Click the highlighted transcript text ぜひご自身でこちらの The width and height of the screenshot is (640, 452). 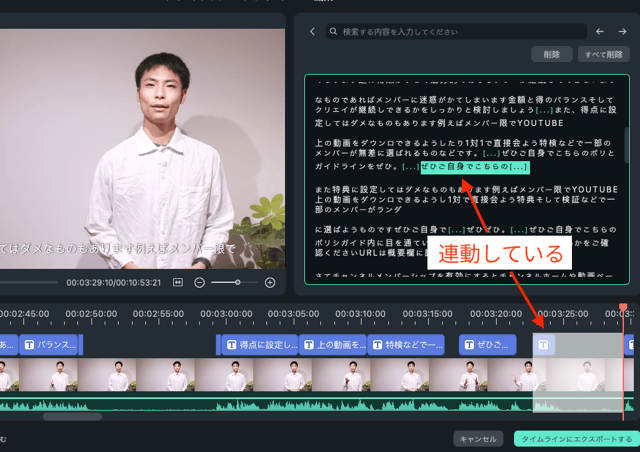[464, 167]
